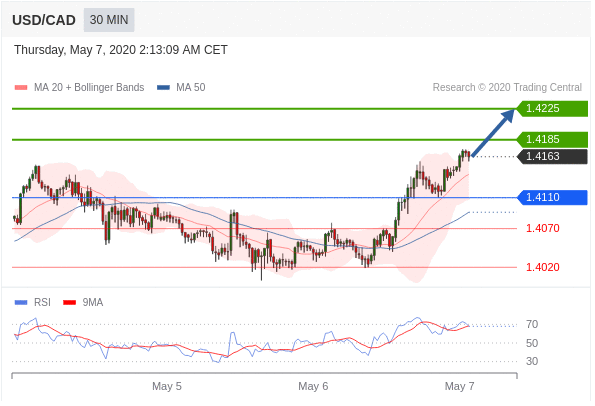
Task: Click the 1.4070 red support value
Action: pos(543,228)
